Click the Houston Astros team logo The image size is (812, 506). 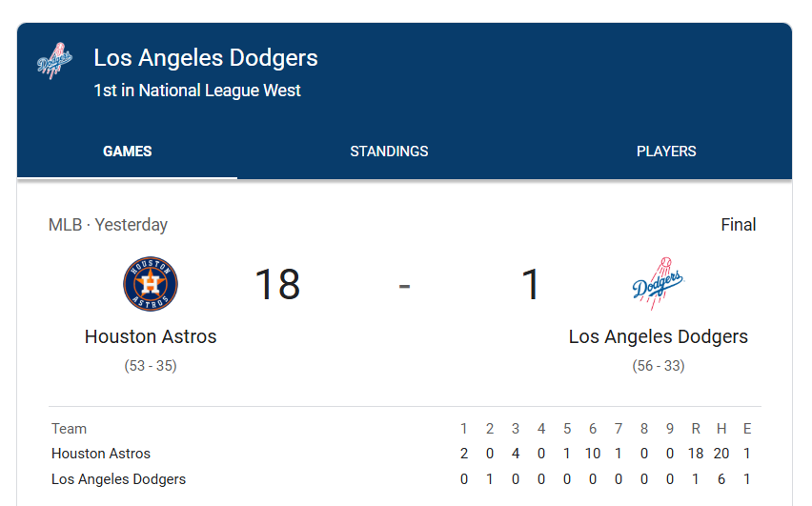click(151, 284)
